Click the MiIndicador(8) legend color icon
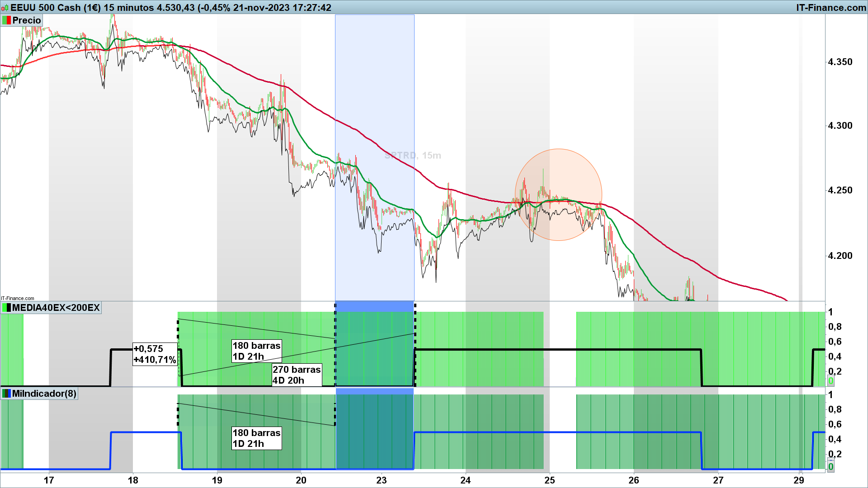The width and height of the screenshot is (868, 488). [6, 394]
